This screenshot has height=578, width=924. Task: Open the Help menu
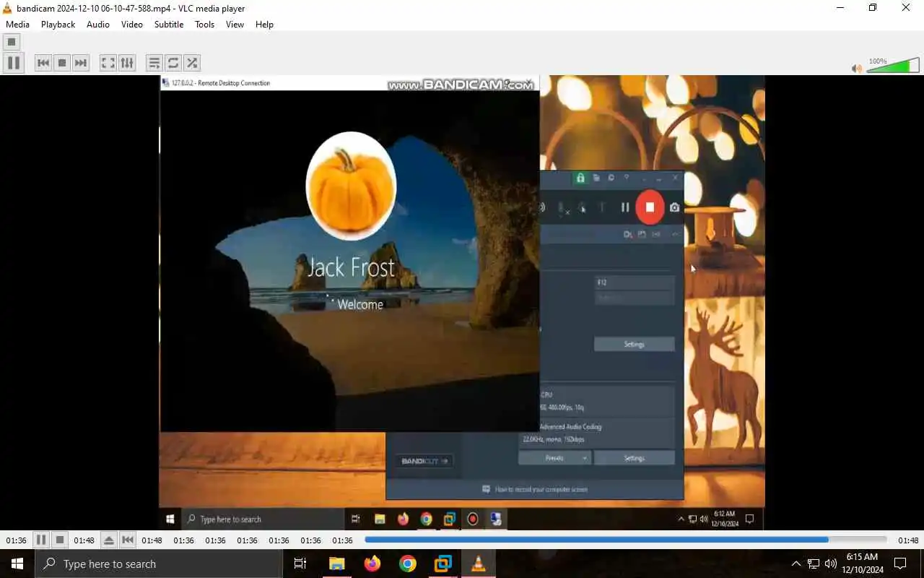[265, 24]
